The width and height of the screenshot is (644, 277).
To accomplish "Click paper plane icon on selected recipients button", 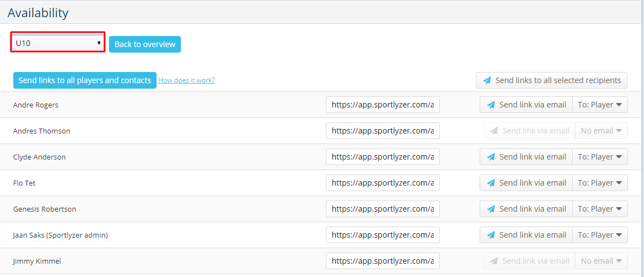I will pyautogui.click(x=487, y=80).
